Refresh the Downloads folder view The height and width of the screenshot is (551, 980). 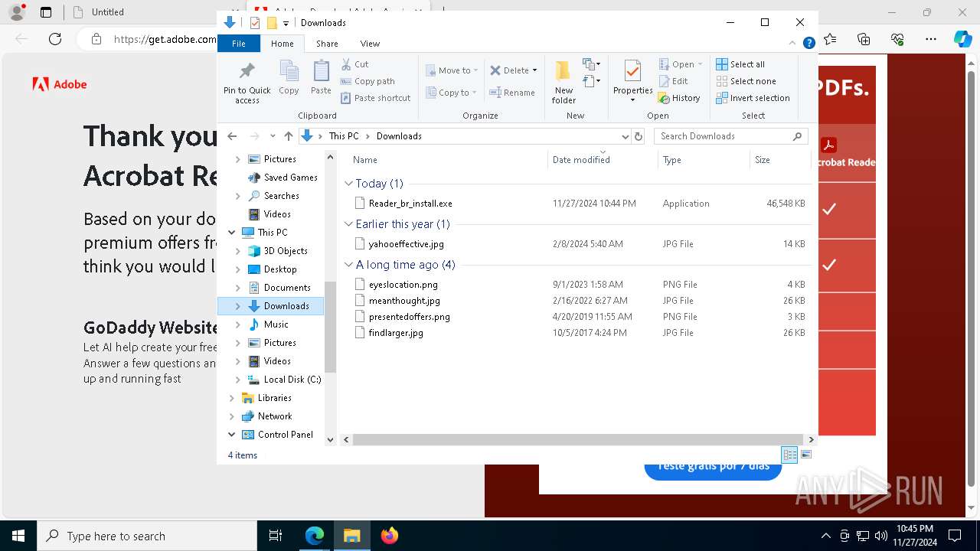point(639,136)
